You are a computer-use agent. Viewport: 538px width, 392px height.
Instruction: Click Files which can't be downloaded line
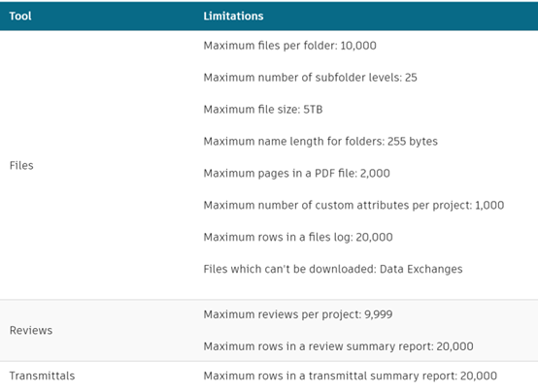point(333,269)
